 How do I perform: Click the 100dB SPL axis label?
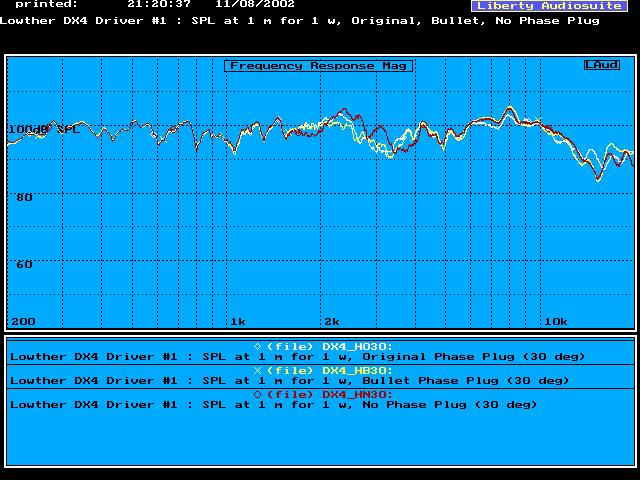(44, 130)
